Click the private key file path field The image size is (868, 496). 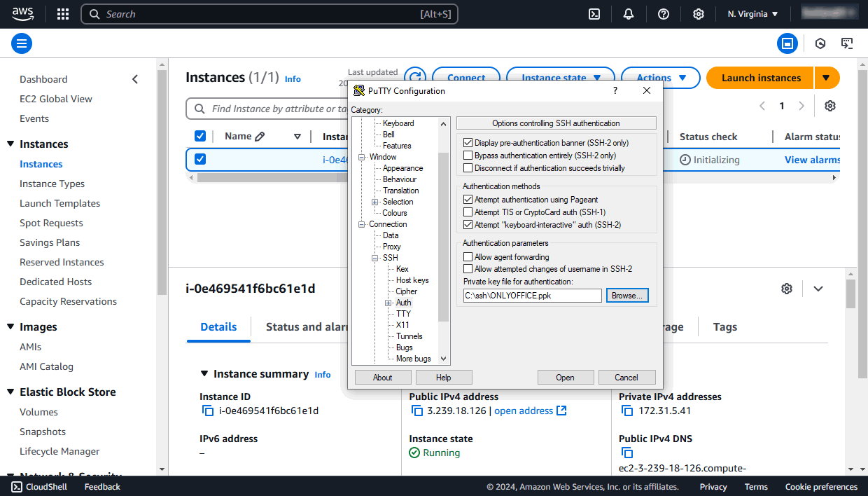532,295
